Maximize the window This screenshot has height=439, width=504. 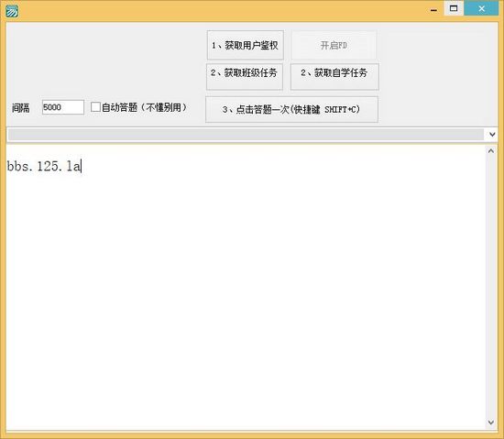click(454, 8)
